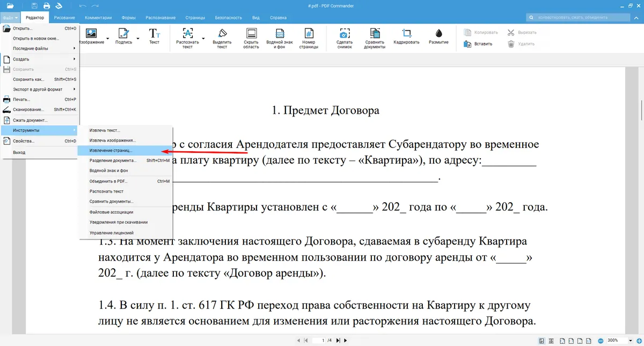Choose Выход menu item
The image size is (644, 346).
coord(40,152)
